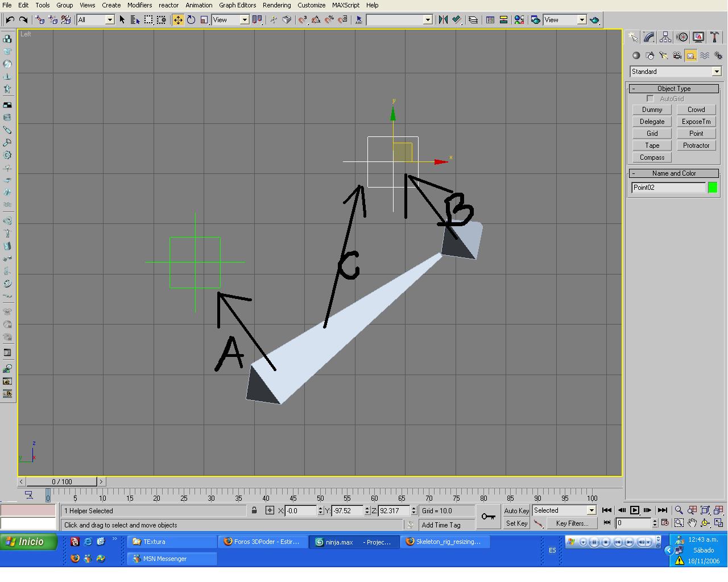Screen dimensions: 728x582
Task: Toggle the Window/Crossing selection icon
Action: pyautogui.click(x=162, y=20)
